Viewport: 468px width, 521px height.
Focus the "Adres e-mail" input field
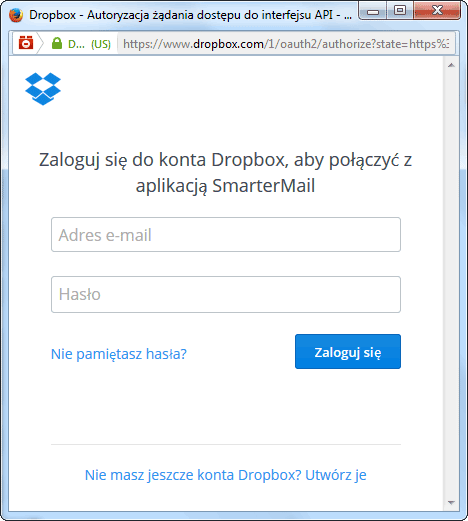[226, 235]
